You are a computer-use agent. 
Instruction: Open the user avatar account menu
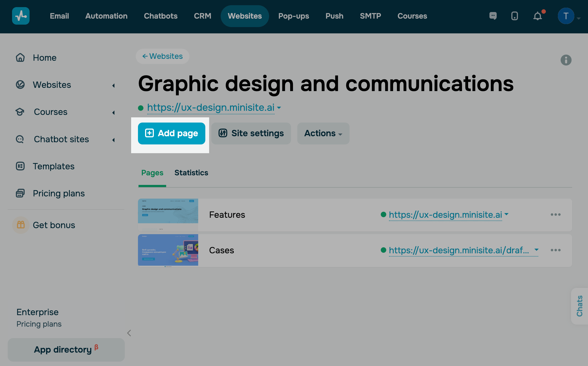click(x=566, y=16)
